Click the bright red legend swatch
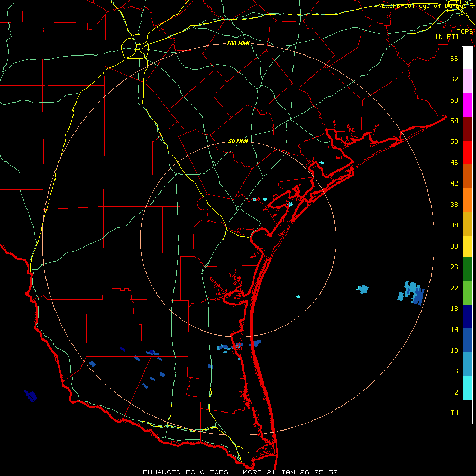Image resolution: width=476 pixels, height=476 pixels. click(467, 152)
